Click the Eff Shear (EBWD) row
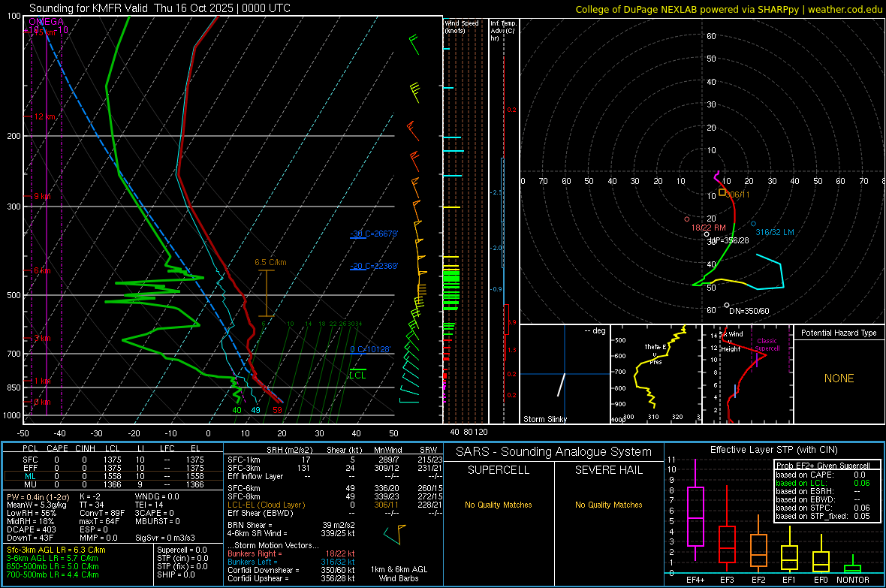 click(x=335, y=513)
